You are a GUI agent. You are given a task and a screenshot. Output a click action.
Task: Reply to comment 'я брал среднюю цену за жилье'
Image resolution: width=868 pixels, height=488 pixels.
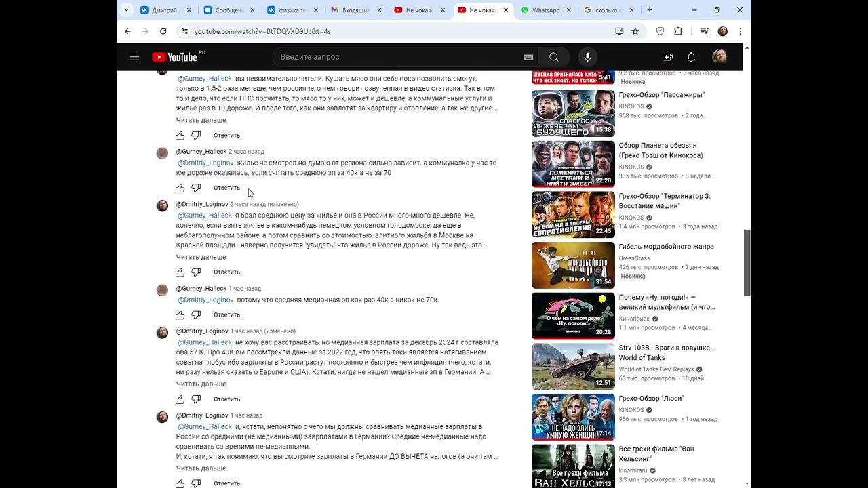pyautogui.click(x=226, y=272)
